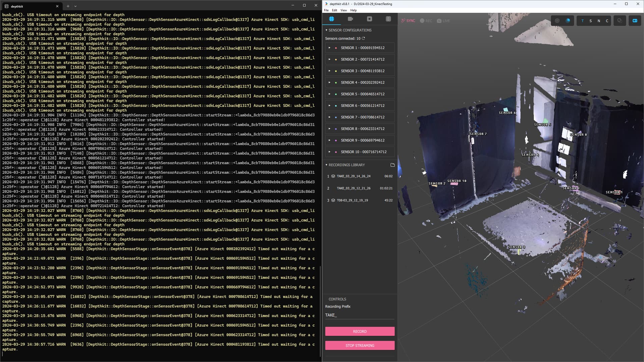Viewport: 644px width, 362px height.
Task: Collapse the Sensor Configurations section
Action: (x=326, y=30)
